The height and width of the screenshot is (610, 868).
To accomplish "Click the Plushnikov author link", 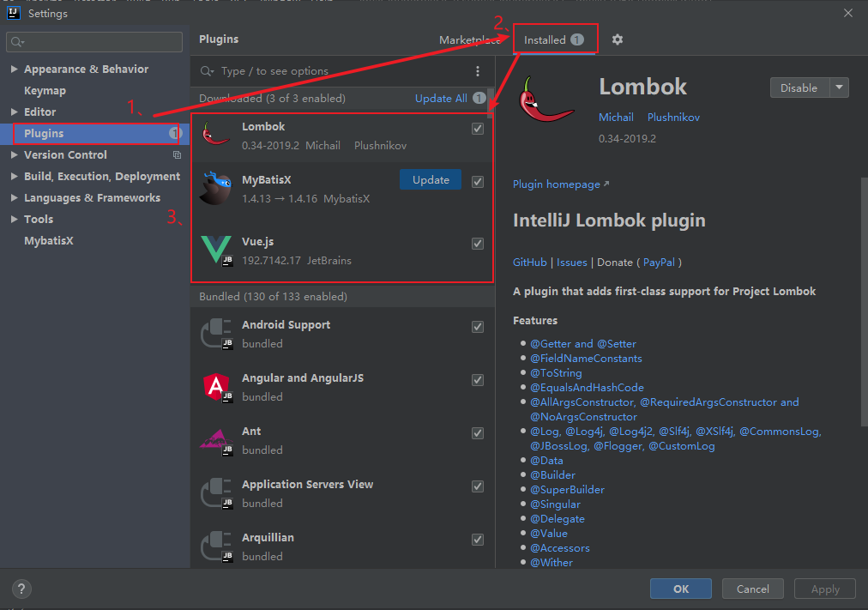I will pos(673,118).
